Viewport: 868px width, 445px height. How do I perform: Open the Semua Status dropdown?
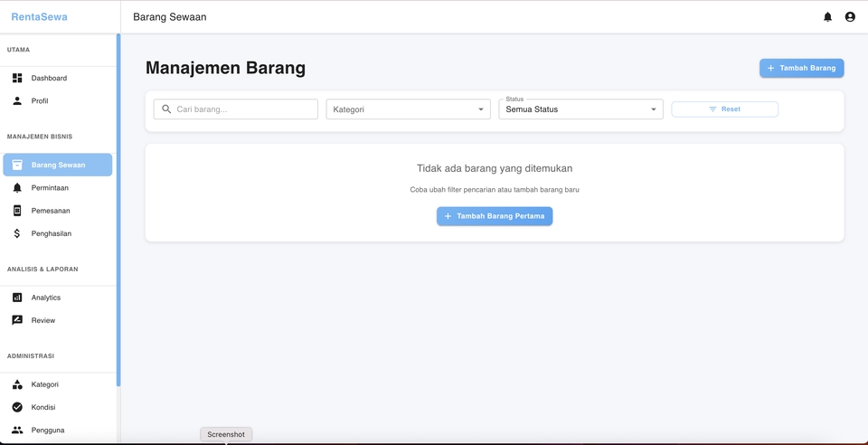click(x=580, y=109)
